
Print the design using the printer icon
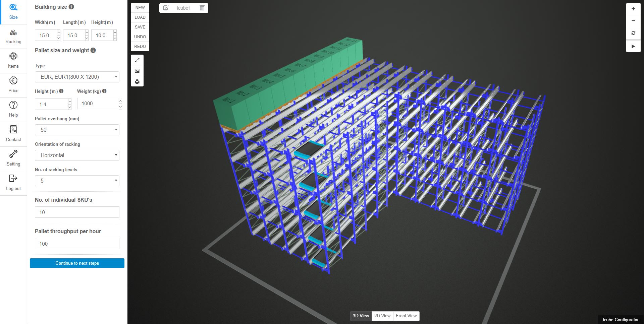tap(137, 81)
